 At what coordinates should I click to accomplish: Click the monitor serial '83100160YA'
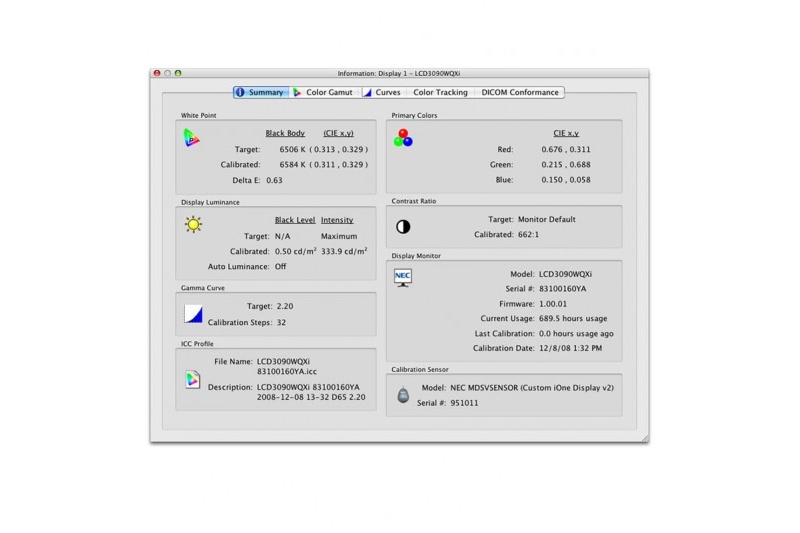(x=562, y=289)
